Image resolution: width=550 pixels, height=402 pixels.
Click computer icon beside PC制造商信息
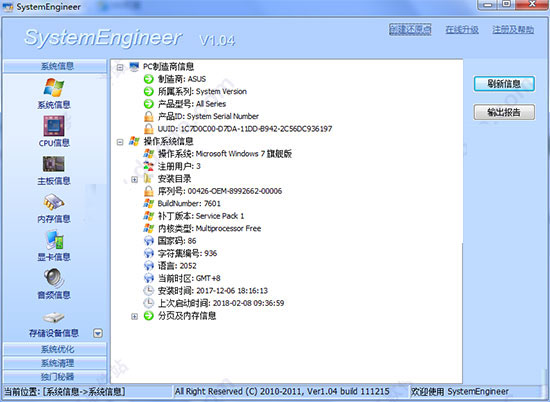coord(134,67)
